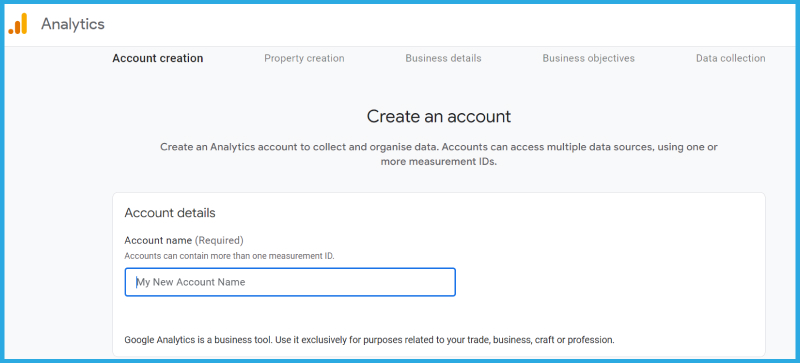Open the Business details step
The height and width of the screenshot is (363, 800).
point(443,58)
